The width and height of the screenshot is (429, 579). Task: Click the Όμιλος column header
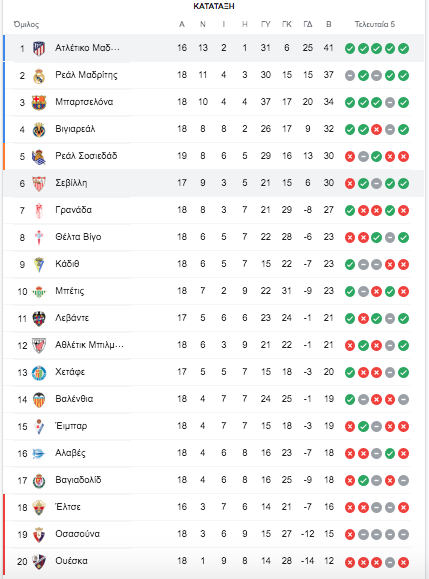pos(26,25)
